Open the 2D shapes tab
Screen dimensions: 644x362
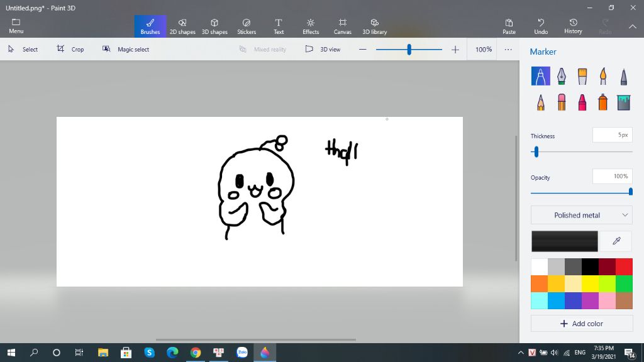point(182,26)
